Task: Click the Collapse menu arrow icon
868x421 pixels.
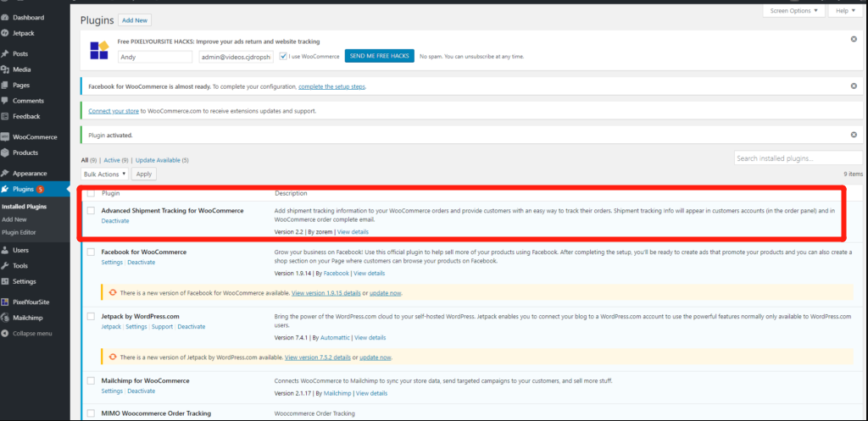Action: tap(5, 334)
